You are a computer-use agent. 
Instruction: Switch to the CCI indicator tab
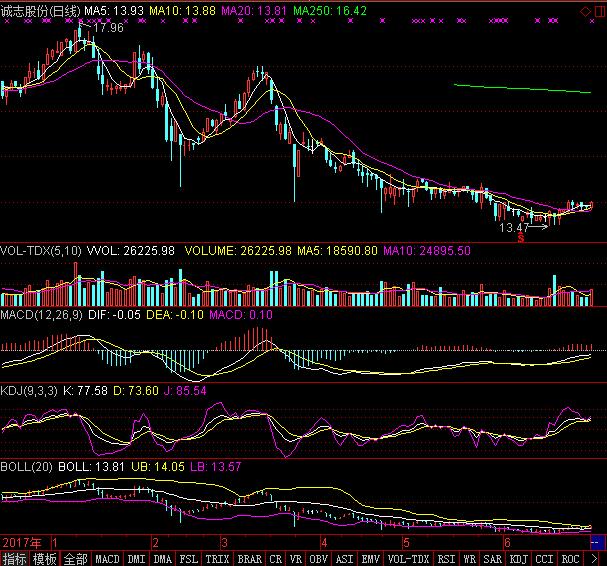click(x=544, y=559)
